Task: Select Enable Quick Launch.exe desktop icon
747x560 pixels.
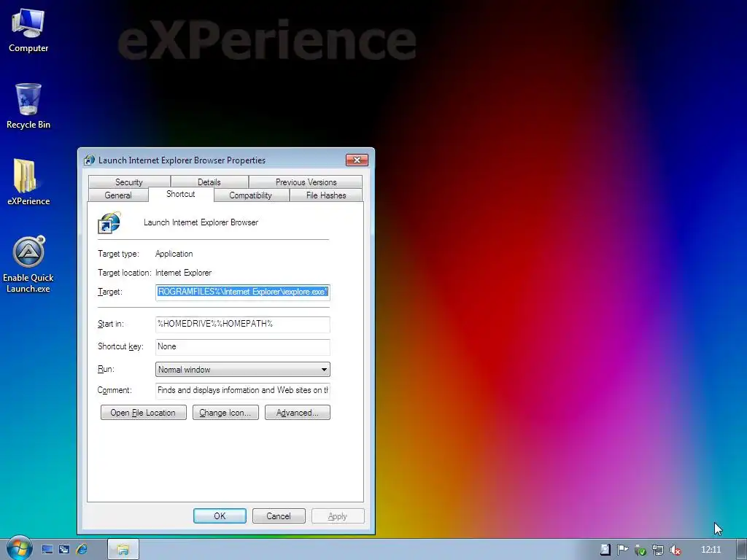Action: 28,264
